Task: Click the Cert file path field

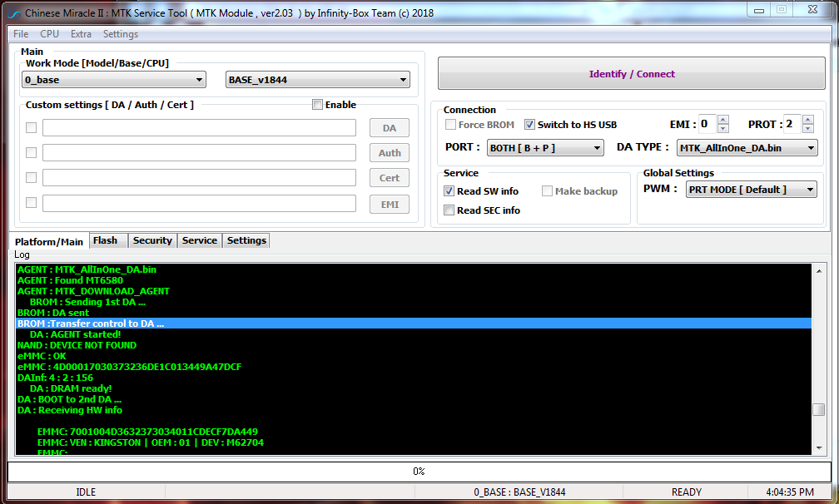Action: click(x=199, y=177)
